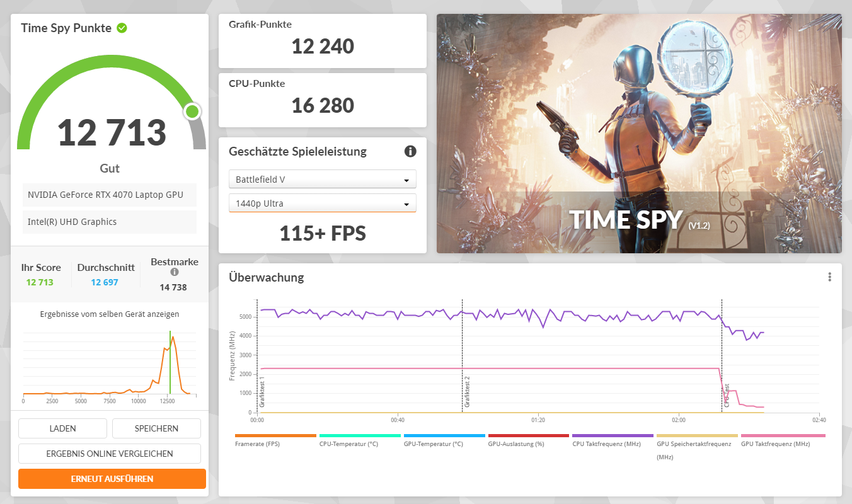Run benchmark again with Erneut Ausführen
The image size is (852, 504).
pos(112,479)
